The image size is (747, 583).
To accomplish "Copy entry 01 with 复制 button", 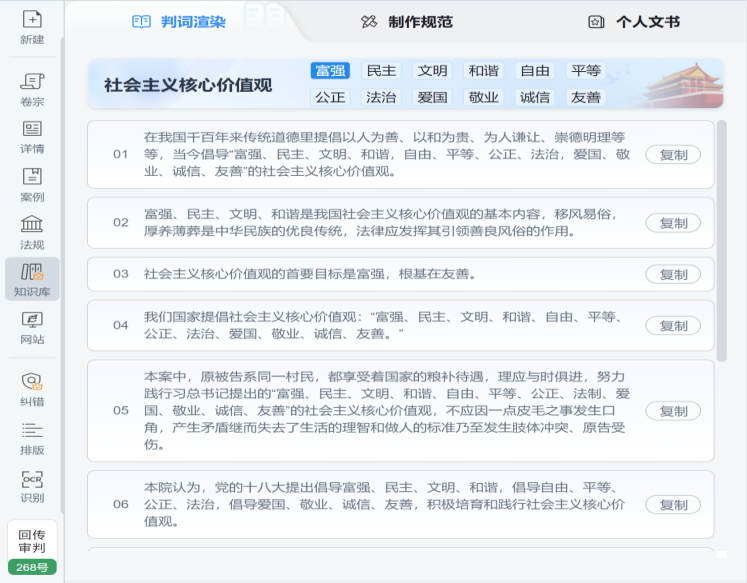I will coord(673,154).
